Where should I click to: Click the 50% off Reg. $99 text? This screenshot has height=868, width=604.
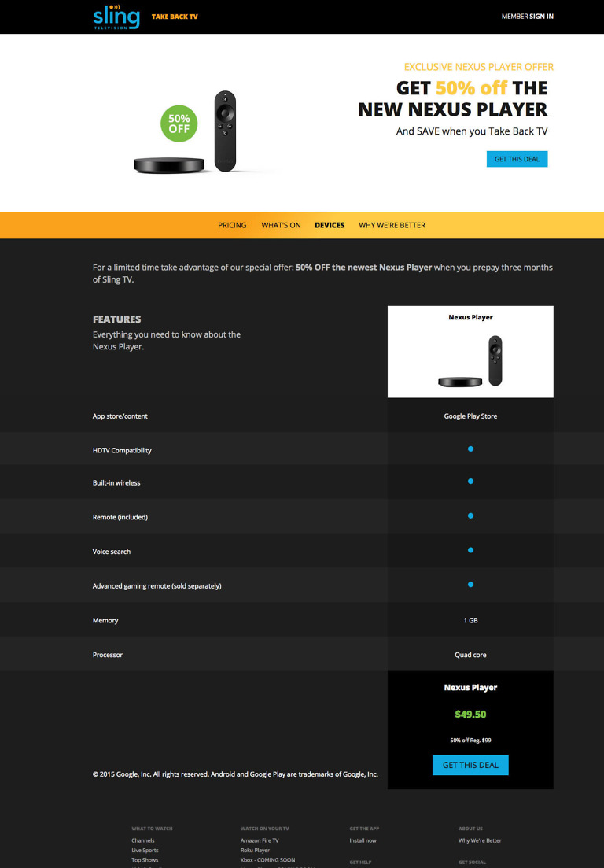470,741
